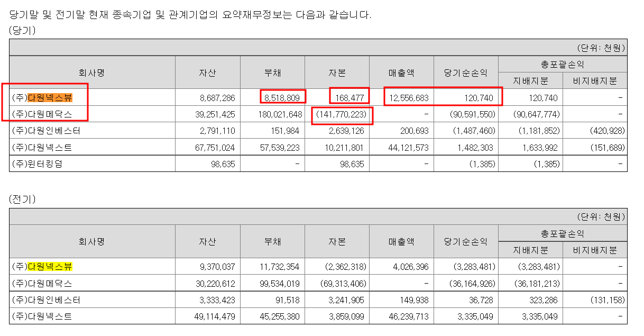Click liabilities value 57,539,223

[280, 148]
